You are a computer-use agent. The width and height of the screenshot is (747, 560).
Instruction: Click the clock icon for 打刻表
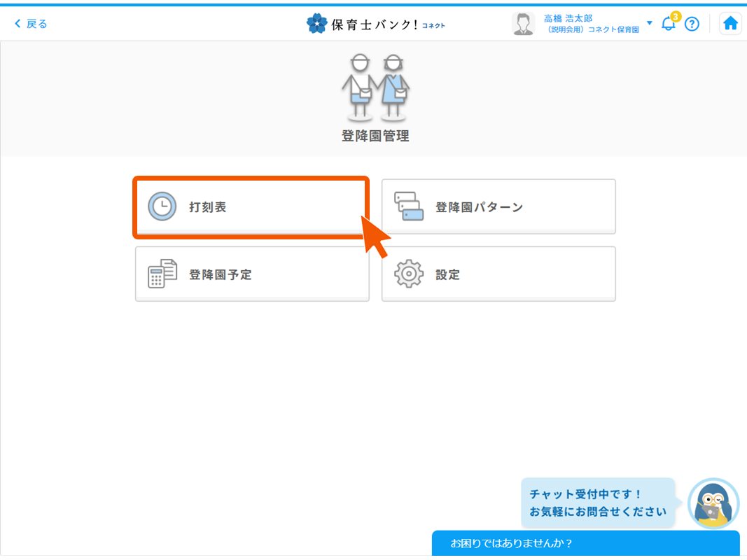(x=162, y=207)
